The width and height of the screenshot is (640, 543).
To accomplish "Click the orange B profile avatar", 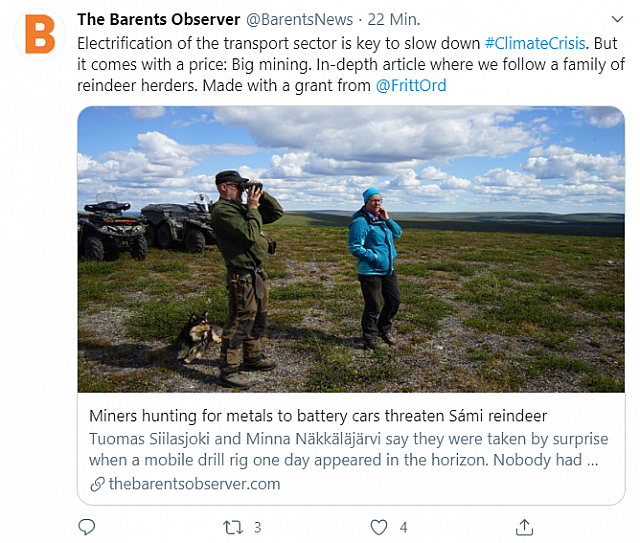I will [40, 34].
